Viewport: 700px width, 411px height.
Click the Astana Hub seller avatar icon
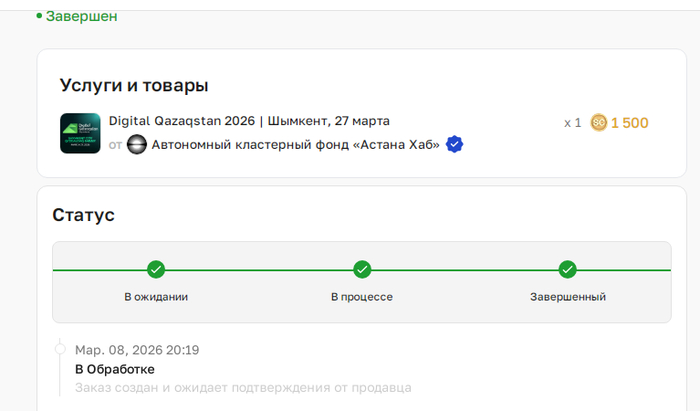137,145
